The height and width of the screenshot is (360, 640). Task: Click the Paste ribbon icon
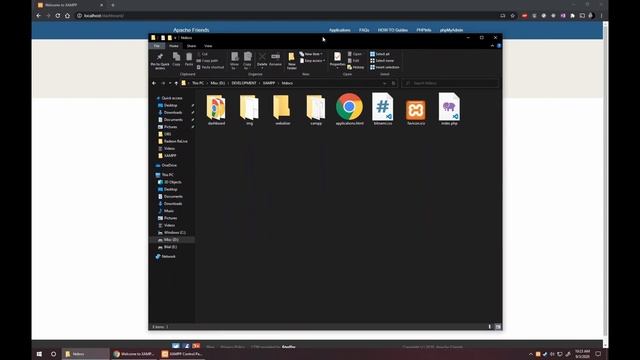(x=189, y=59)
